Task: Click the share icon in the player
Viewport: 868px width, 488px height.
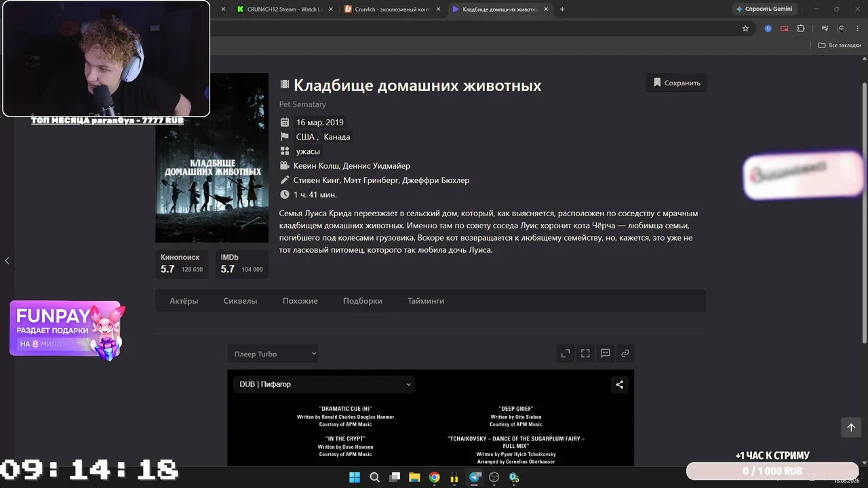Action: 619,384
